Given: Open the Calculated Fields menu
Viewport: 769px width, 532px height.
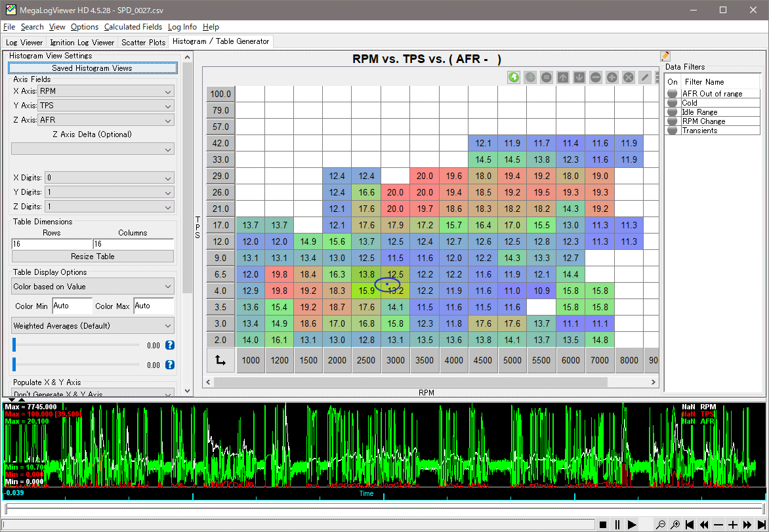Looking at the screenshot, I should [133, 27].
